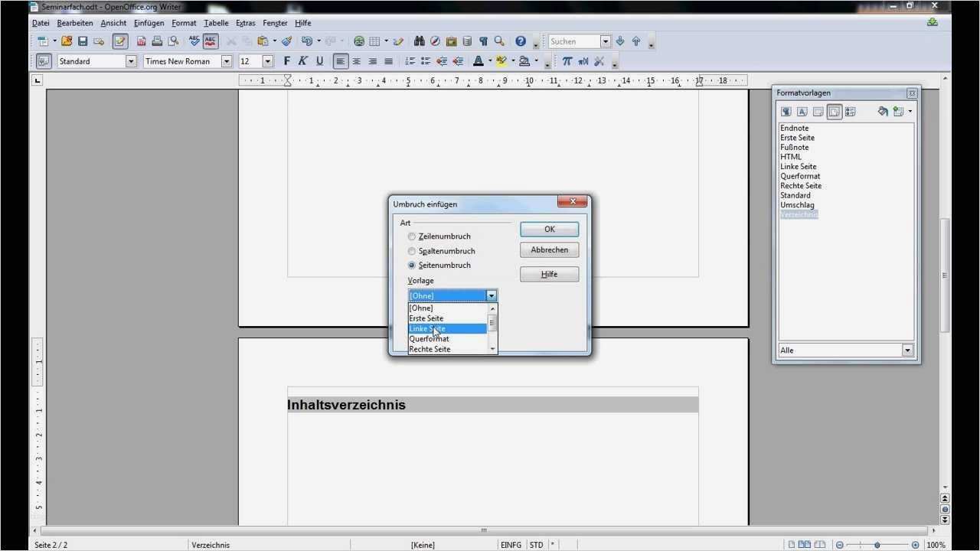The height and width of the screenshot is (551, 980).
Task: Open the Vorlage dropdown arrow in dialog
Action: (x=492, y=296)
